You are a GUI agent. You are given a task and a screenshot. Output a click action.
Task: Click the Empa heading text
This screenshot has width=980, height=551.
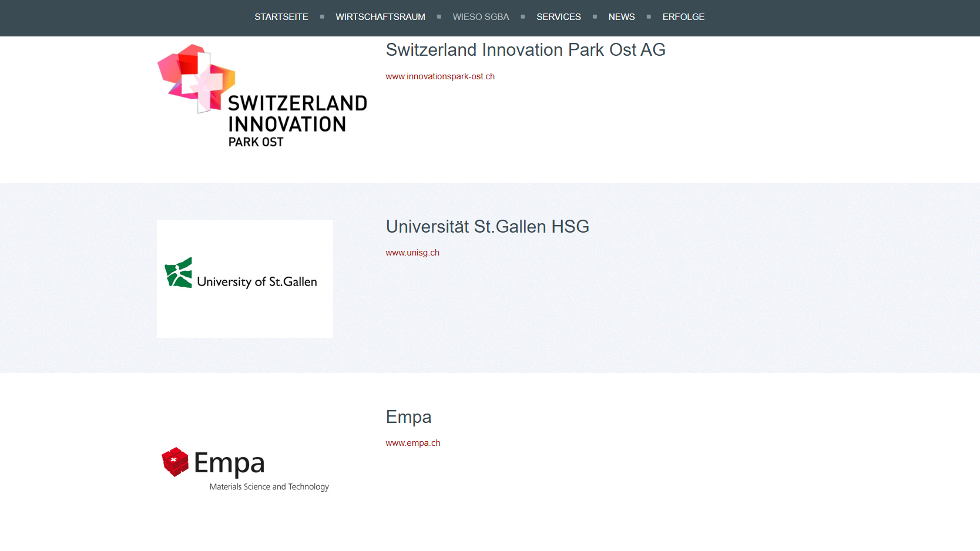coord(408,417)
